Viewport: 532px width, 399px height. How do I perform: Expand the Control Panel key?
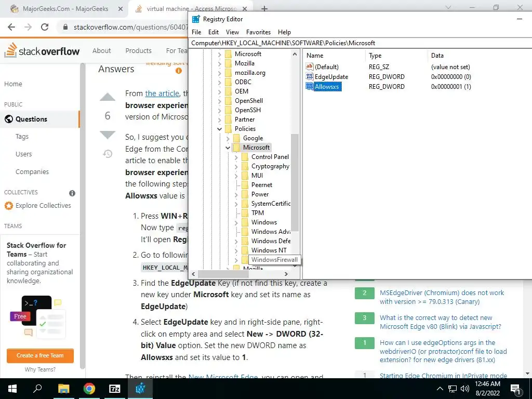click(236, 157)
